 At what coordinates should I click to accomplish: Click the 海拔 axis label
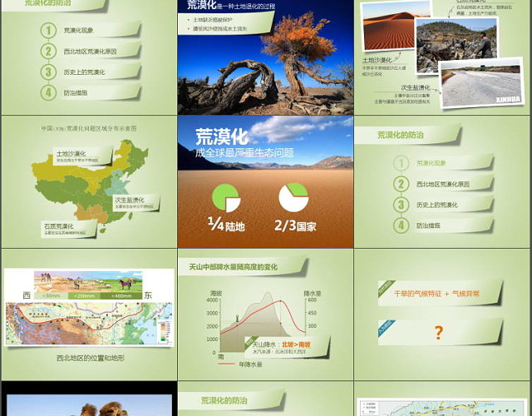point(216,293)
